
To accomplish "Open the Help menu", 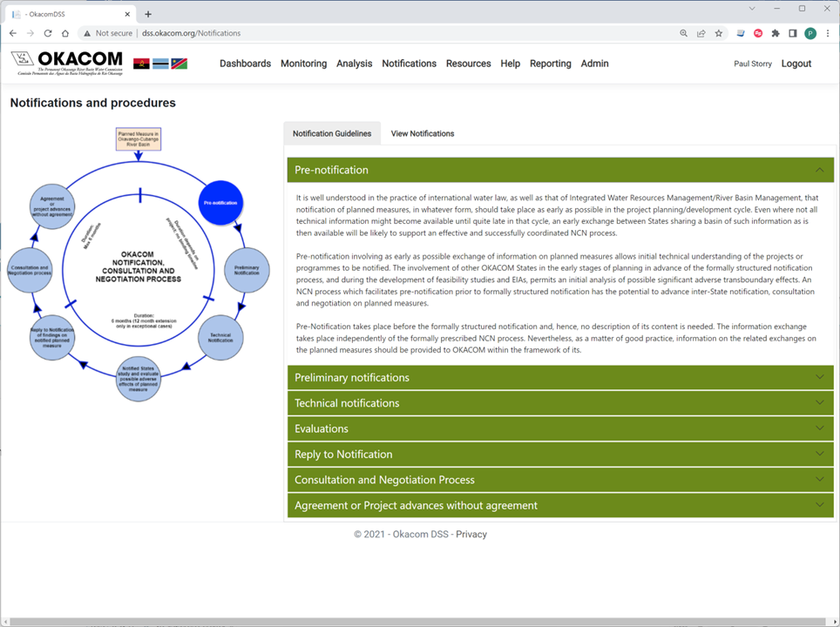I will (x=511, y=64).
